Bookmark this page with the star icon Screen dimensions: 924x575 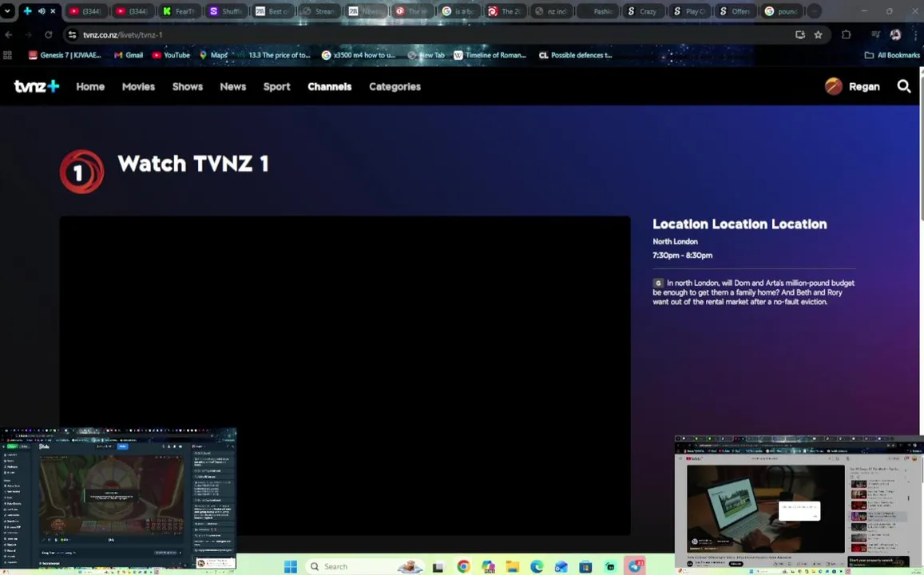818,35
